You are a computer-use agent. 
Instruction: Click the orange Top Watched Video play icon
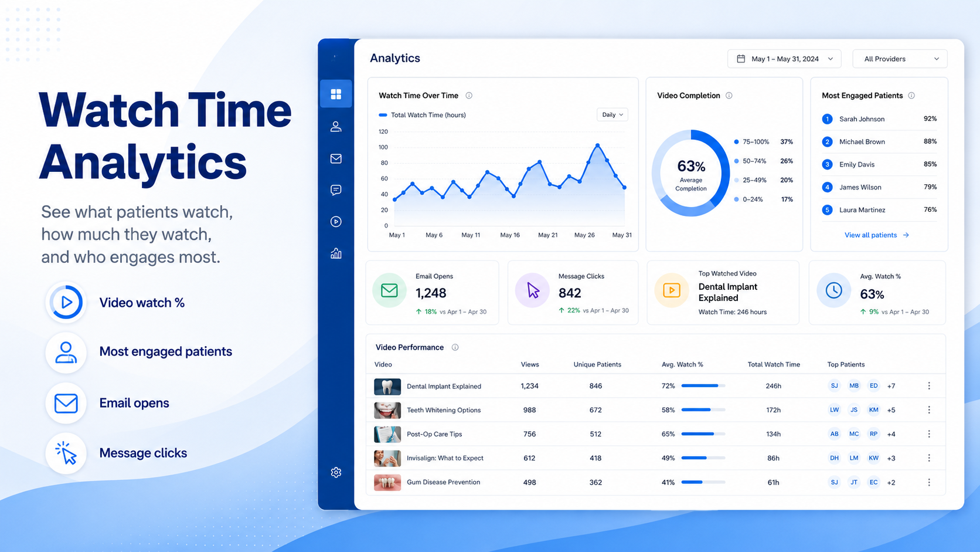[672, 290]
